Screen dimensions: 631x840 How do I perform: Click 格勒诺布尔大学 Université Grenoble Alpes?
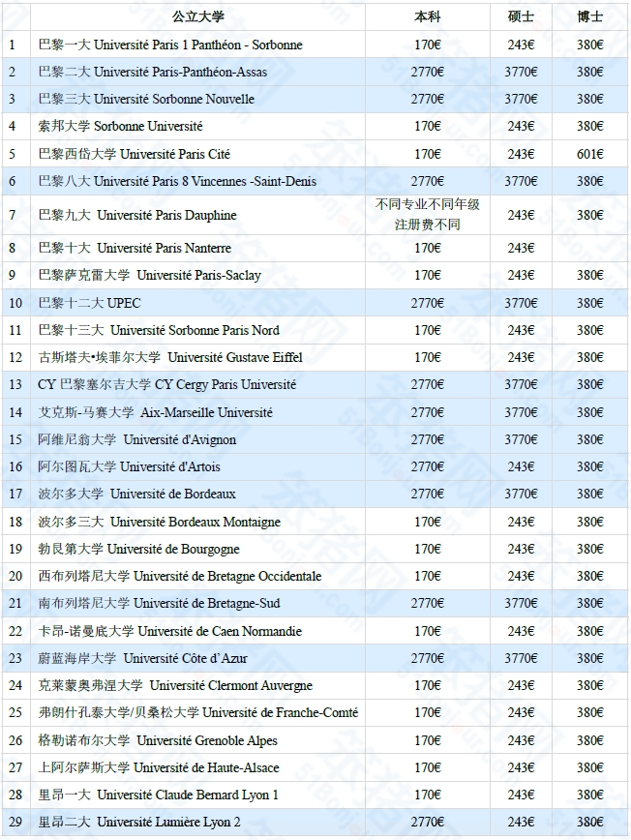tap(158, 740)
